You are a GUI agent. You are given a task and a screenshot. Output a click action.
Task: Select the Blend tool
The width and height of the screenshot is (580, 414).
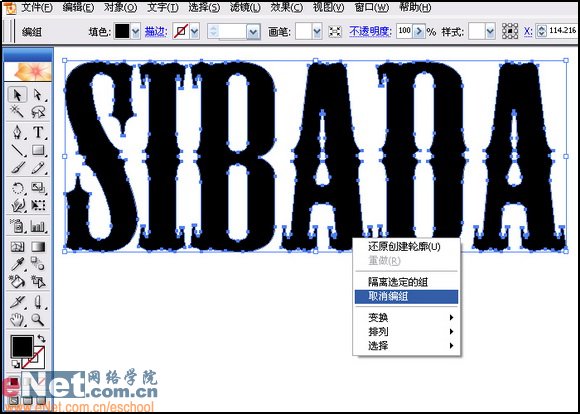point(38,264)
